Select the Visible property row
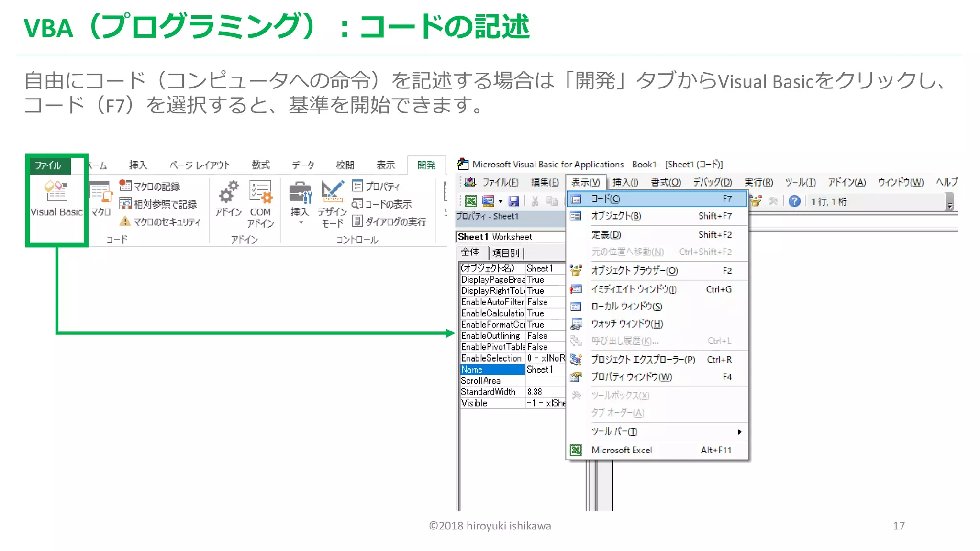The image size is (980, 551). (512, 403)
